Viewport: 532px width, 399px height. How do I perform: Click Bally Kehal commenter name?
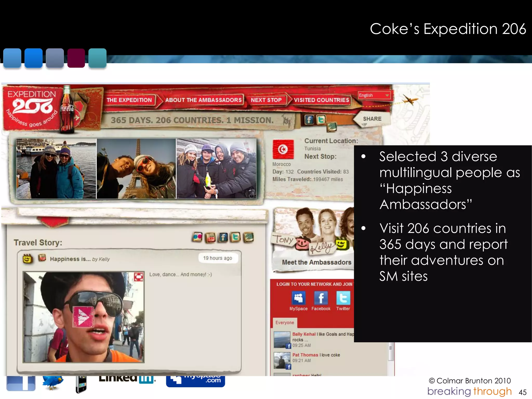[x=304, y=334]
